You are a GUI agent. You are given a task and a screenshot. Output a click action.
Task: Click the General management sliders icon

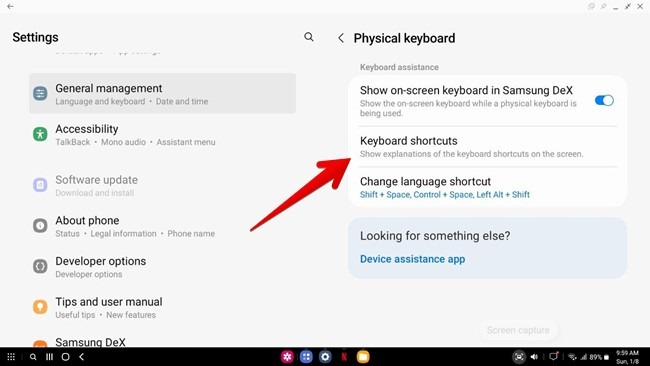tap(40, 94)
